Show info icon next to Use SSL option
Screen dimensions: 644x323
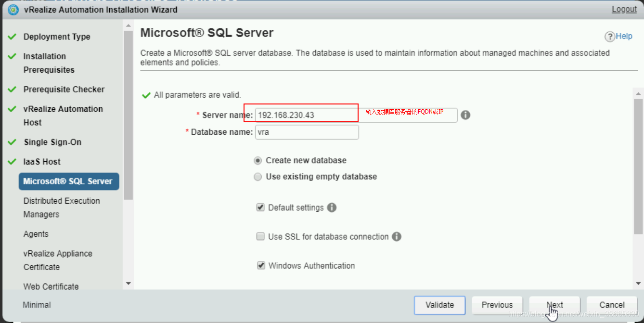click(x=397, y=236)
